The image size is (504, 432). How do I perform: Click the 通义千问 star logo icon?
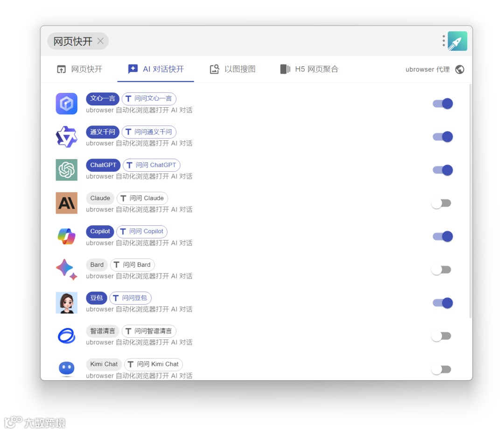coord(67,137)
